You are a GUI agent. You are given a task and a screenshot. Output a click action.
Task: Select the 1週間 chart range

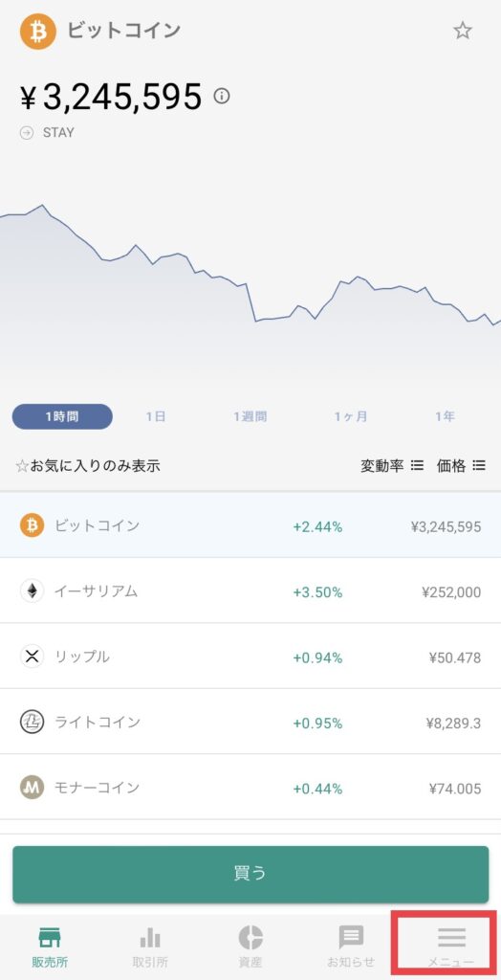tap(250, 417)
